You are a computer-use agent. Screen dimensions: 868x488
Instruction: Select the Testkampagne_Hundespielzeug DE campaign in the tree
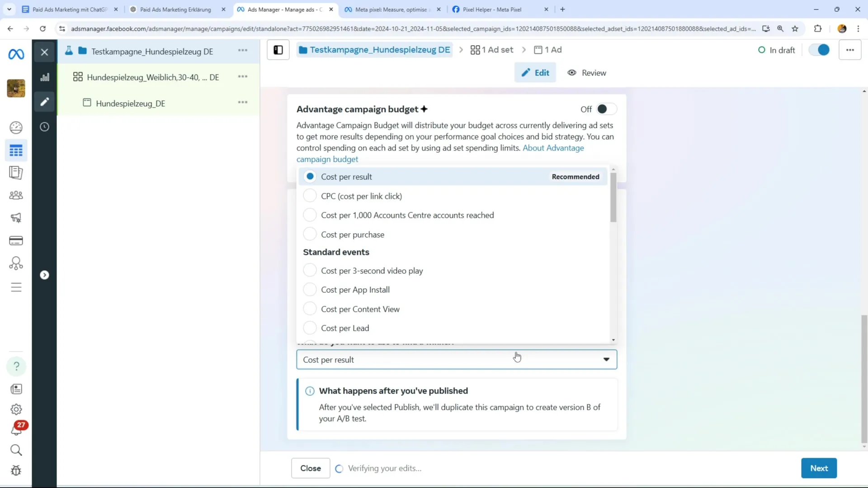pos(152,52)
